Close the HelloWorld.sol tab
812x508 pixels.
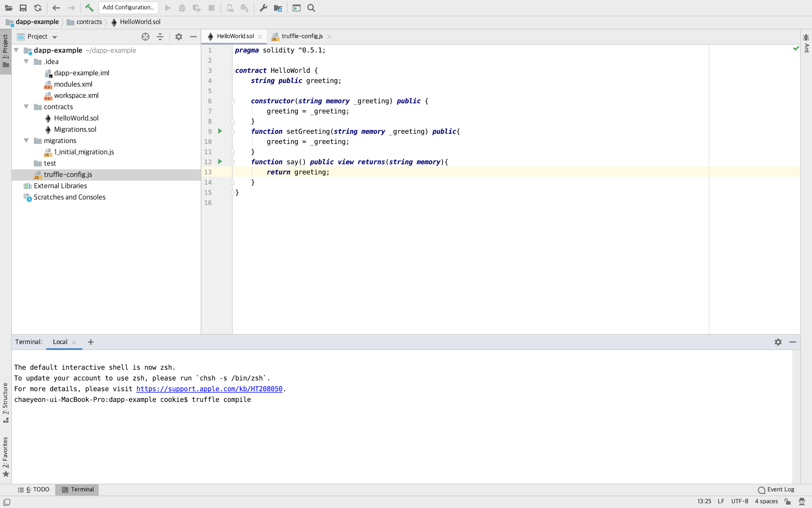260,37
